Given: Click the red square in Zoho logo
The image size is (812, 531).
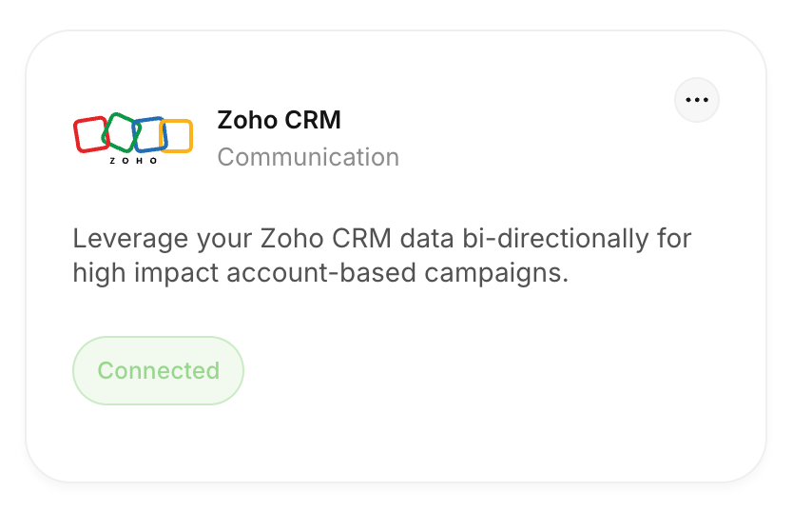Looking at the screenshot, I should point(91,135).
